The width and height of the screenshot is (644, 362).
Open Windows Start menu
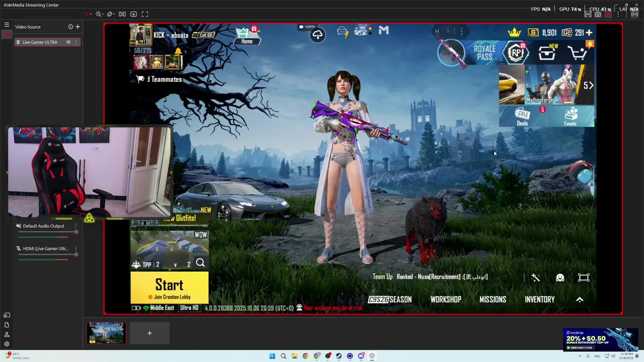[x=272, y=356]
